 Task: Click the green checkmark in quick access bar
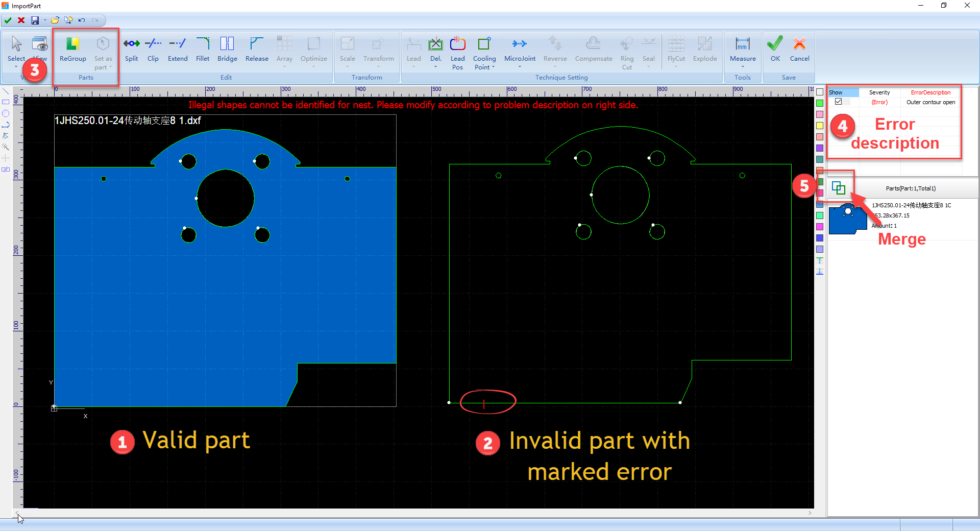coord(8,20)
